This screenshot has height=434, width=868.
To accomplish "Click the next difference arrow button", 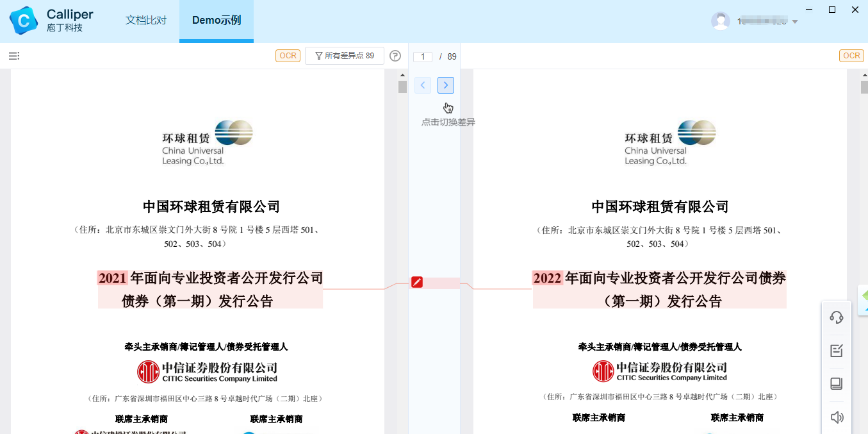I will [x=446, y=85].
